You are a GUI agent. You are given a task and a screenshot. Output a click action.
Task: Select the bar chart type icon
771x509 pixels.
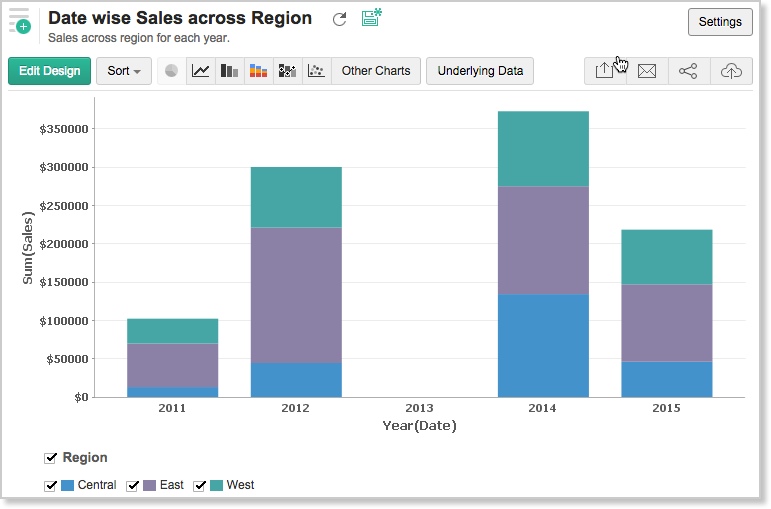click(x=230, y=71)
